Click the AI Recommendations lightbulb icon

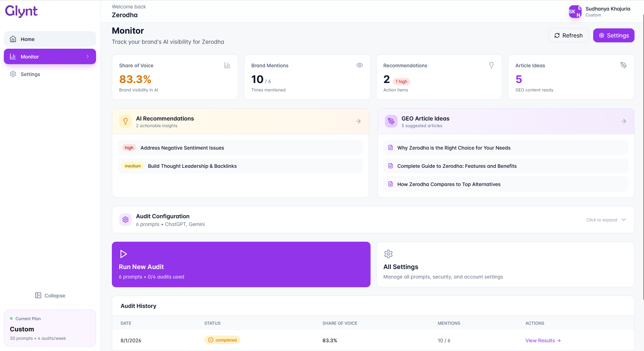coord(125,121)
